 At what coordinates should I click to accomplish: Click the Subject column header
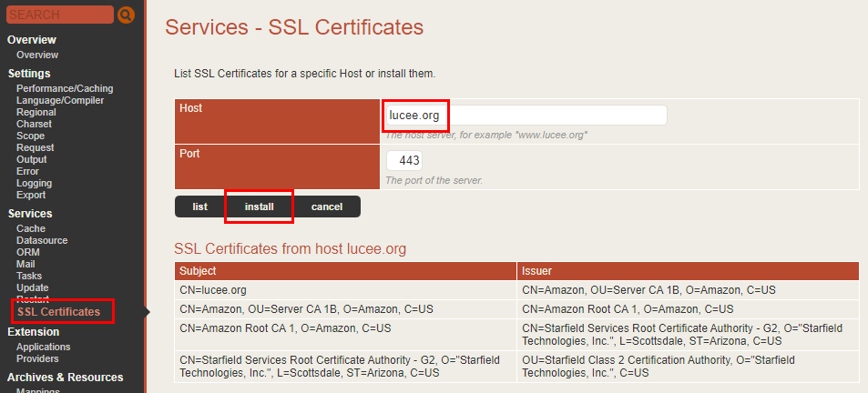345,271
